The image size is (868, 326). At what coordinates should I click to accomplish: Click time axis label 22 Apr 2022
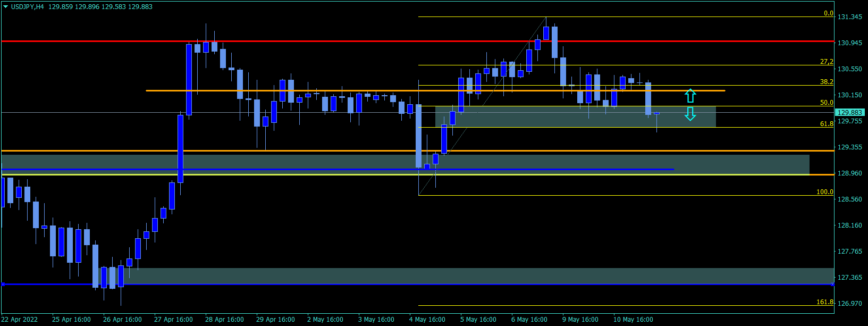tap(20, 320)
